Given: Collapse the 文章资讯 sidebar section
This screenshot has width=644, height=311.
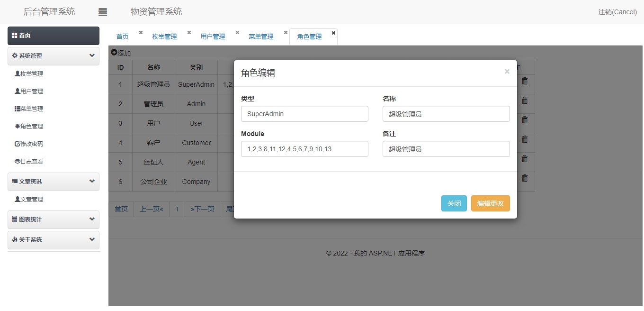Looking at the screenshot, I should 92,181.
